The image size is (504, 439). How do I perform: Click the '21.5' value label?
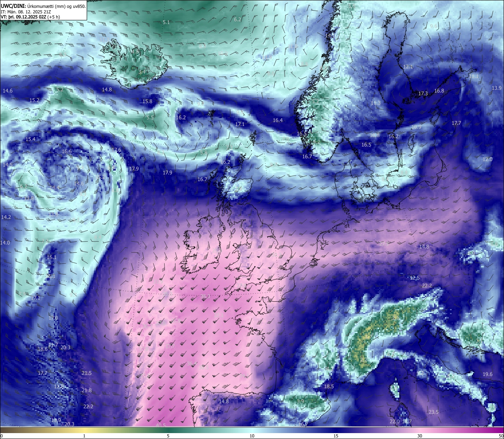tap(87, 373)
